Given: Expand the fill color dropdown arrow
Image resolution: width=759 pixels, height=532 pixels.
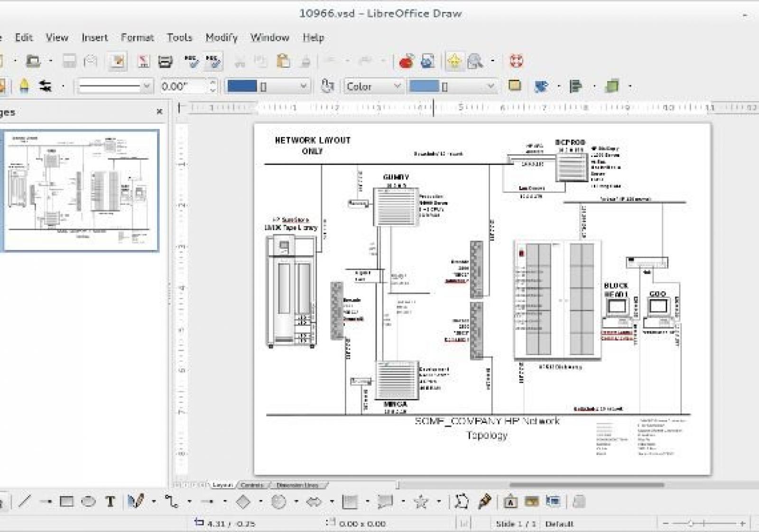Looking at the screenshot, I should pos(491,86).
